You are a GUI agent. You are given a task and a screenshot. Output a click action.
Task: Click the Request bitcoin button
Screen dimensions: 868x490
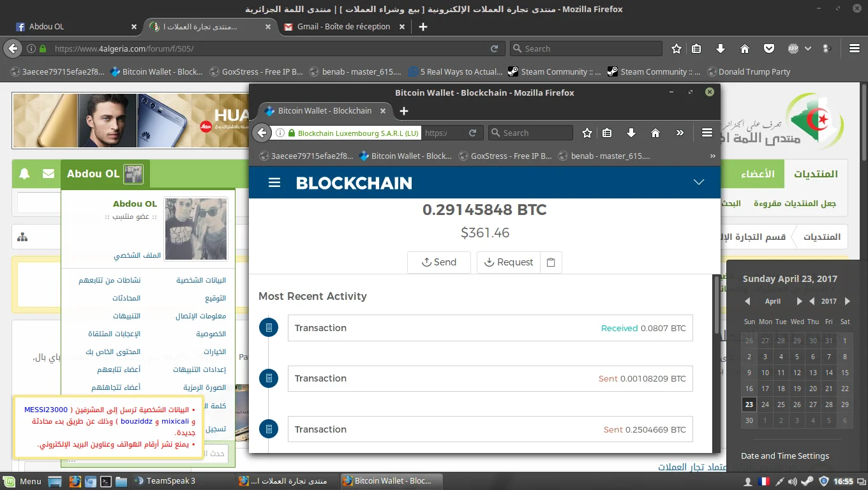pos(509,262)
